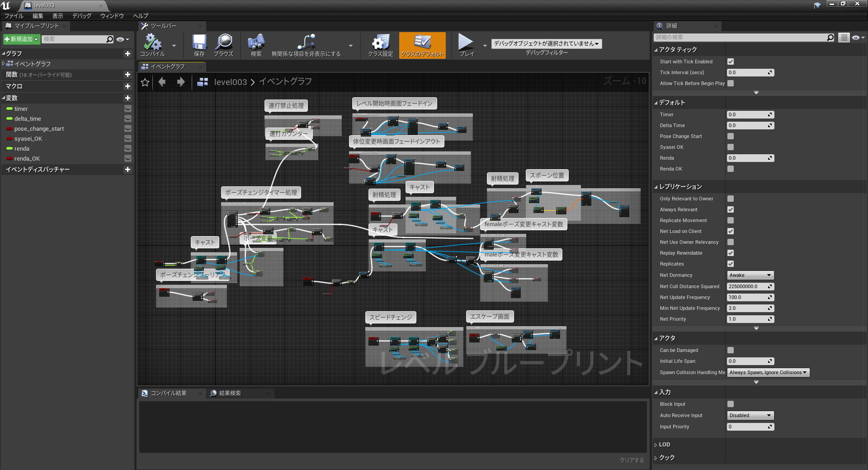The image size is (868, 470).
Task: Clear compile results with クリアする
Action: pos(632,460)
